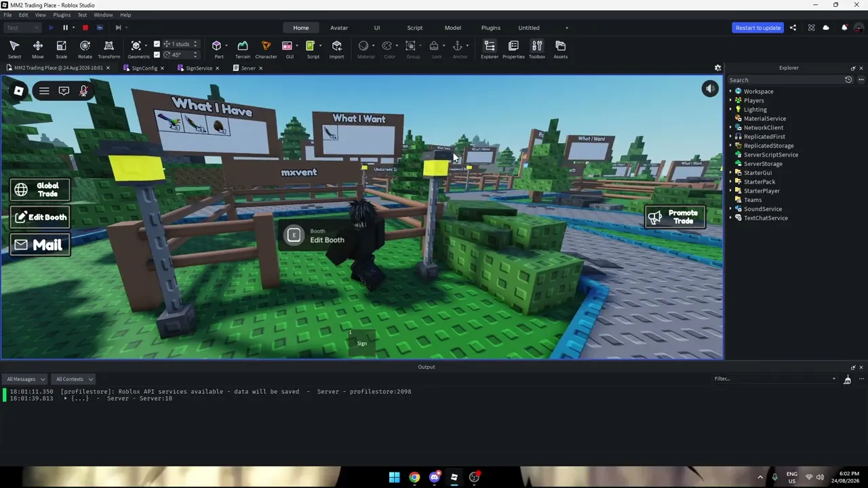Open the Character tool
The width and height of the screenshot is (868, 488).
pos(266,49)
